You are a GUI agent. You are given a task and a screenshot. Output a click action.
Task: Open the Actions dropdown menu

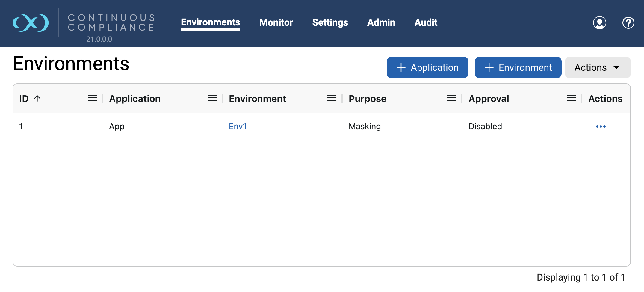point(597,67)
